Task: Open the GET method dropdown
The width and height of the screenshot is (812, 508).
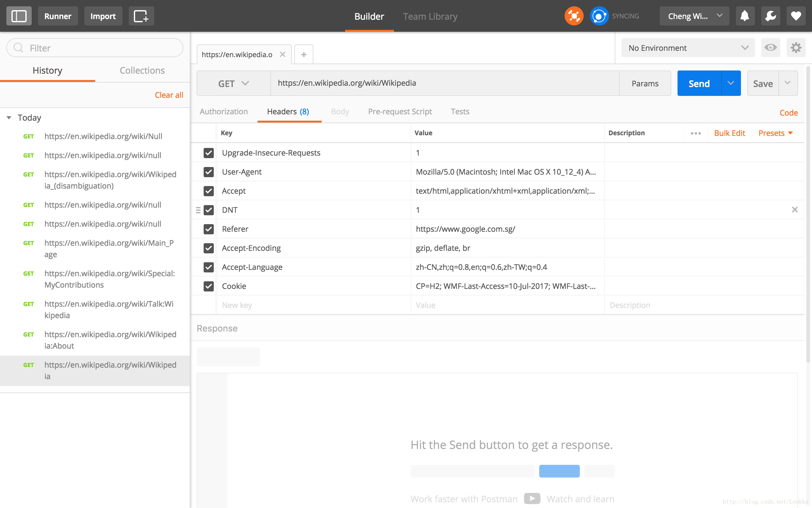Action: tap(233, 83)
